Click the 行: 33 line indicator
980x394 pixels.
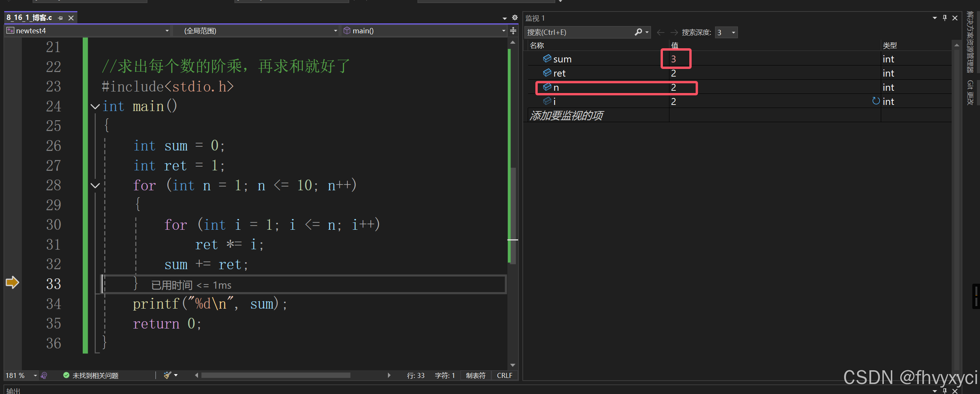(416, 376)
